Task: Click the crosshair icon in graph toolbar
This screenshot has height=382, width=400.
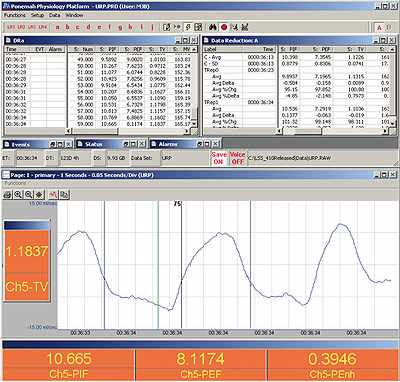Action: point(39,194)
